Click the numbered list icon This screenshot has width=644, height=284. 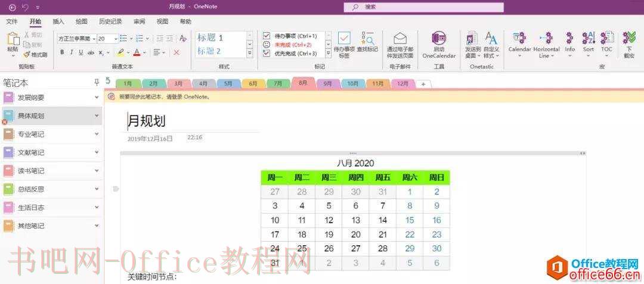(x=140, y=39)
